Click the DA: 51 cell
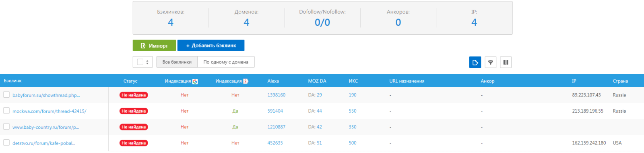 pyautogui.click(x=315, y=143)
